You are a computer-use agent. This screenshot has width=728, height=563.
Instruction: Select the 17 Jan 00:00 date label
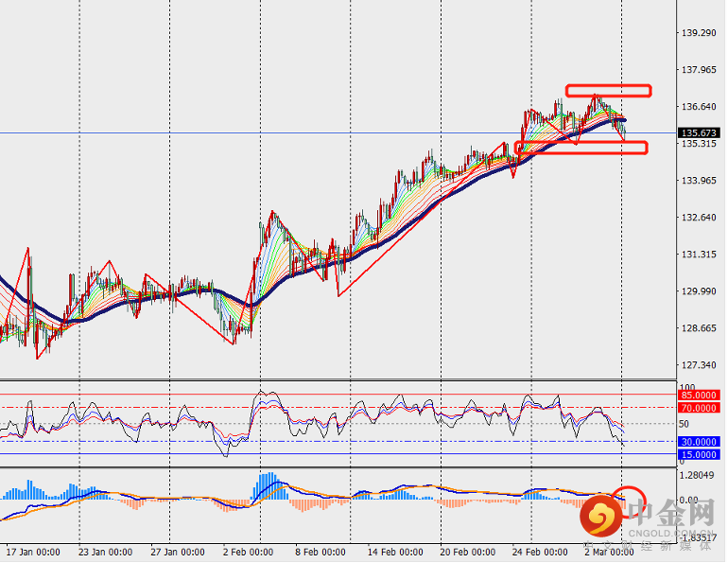coord(33,551)
